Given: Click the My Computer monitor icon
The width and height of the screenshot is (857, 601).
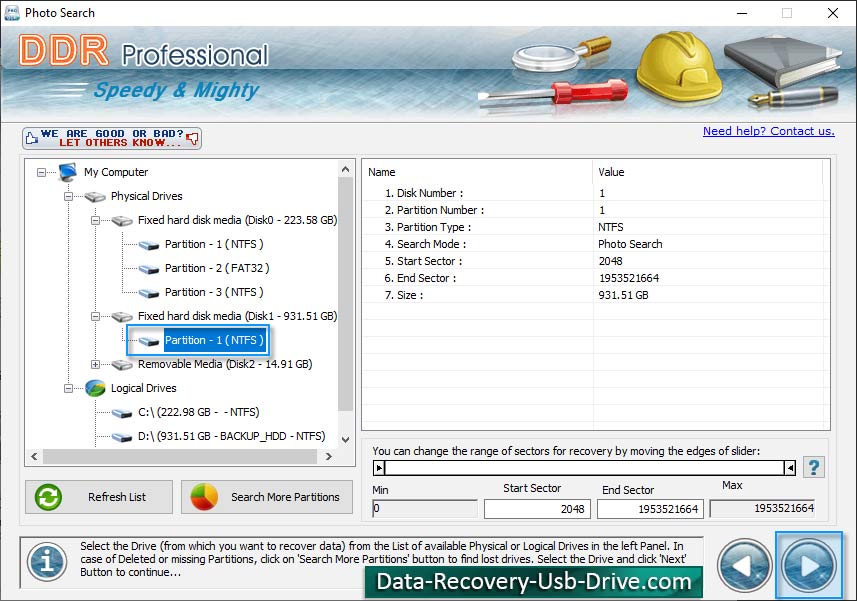Looking at the screenshot, I should [68, 172].
